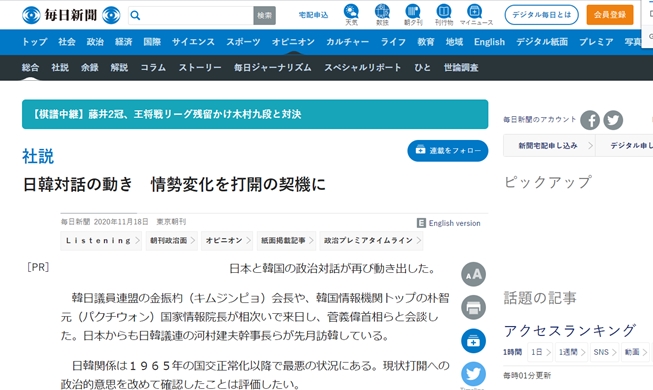Image resolution: width=653 pixels, height=390 pixels.
Task: Open the 宅配申込 link
Action: click(313, 15)
